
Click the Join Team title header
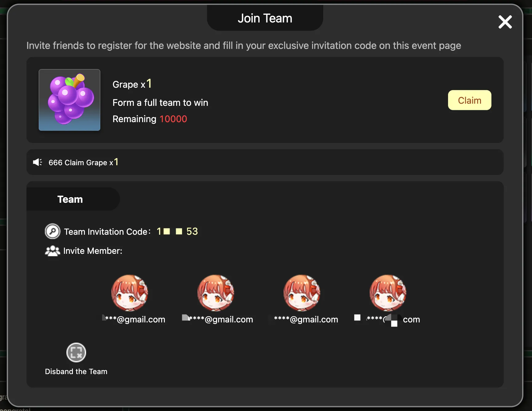[x=265, y=18]
